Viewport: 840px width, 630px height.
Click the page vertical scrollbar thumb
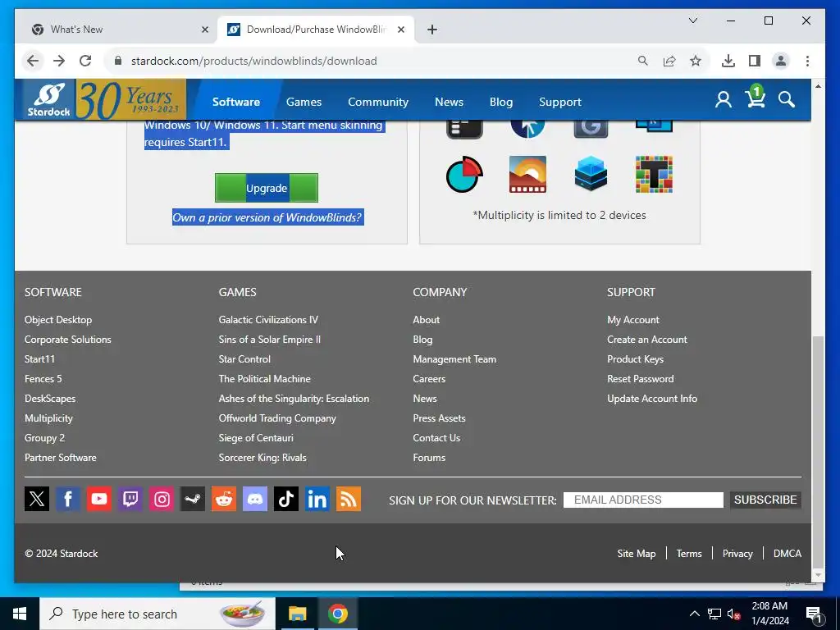pyautogui.click(x=818, y=451)
